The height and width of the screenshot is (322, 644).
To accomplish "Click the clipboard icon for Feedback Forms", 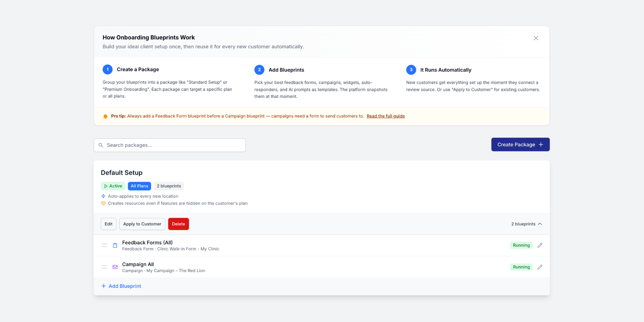I will 115,245.
